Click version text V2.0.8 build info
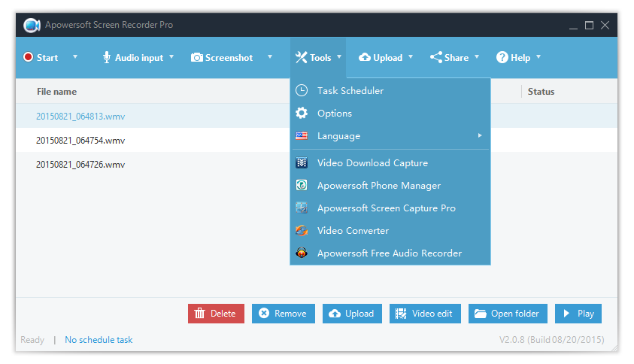The image size is (634, 364). click(552, 340)
